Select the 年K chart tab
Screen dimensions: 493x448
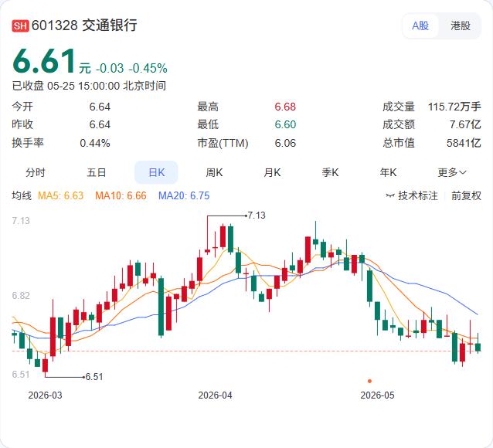point(388,172)
